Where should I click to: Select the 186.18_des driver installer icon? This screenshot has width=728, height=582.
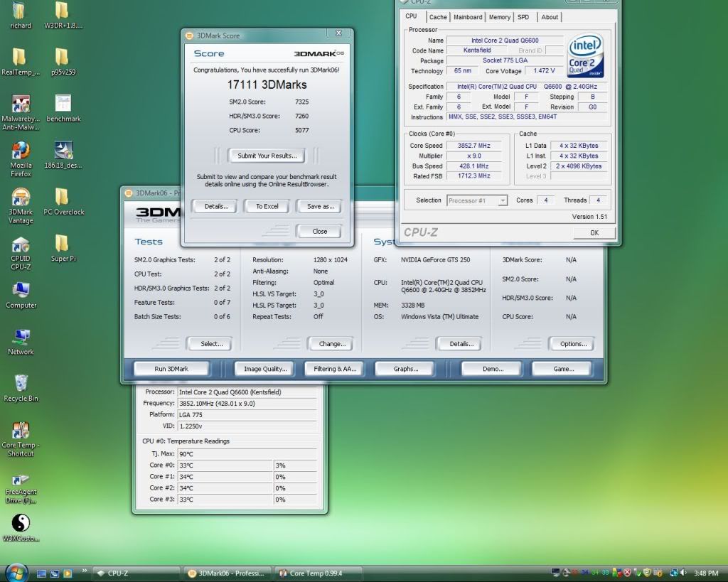63,154
